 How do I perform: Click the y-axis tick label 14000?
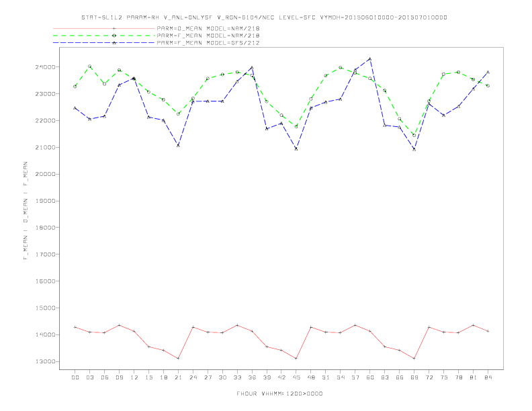click(x=45, y=334)
